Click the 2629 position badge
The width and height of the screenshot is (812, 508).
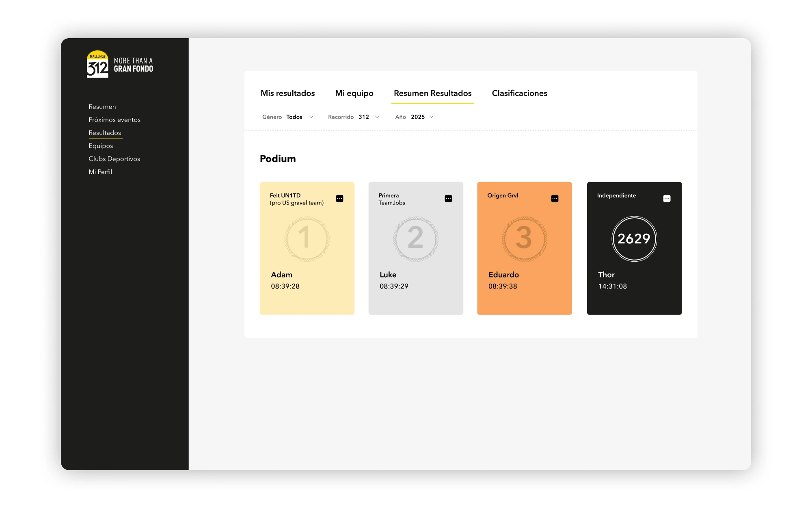(x=635, y=239)
